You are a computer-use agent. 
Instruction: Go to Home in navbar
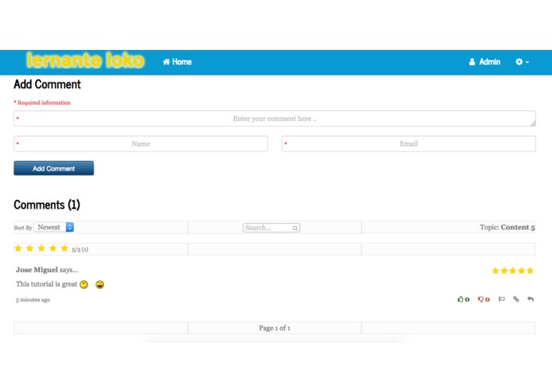177,62
